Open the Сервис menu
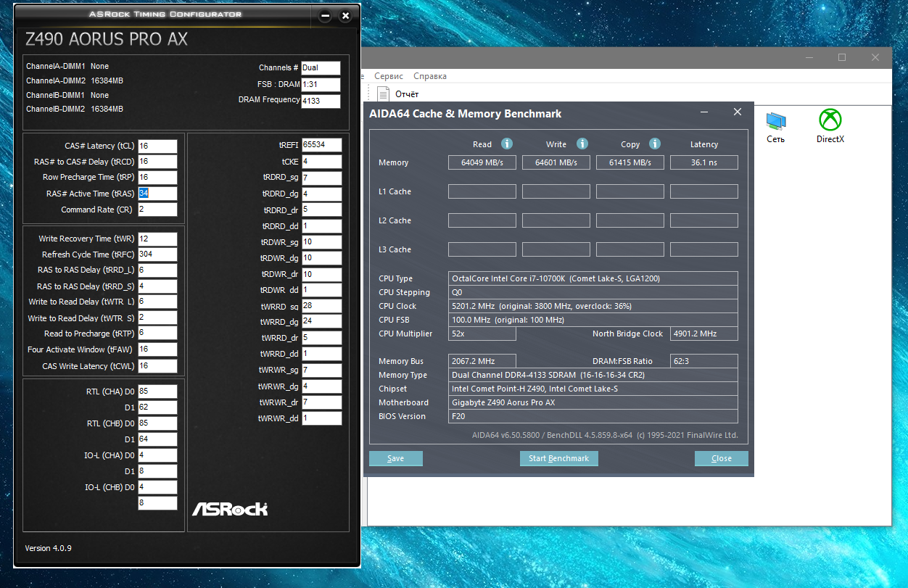The width and height of the screenshot is (908, 588). pos(389,76)
